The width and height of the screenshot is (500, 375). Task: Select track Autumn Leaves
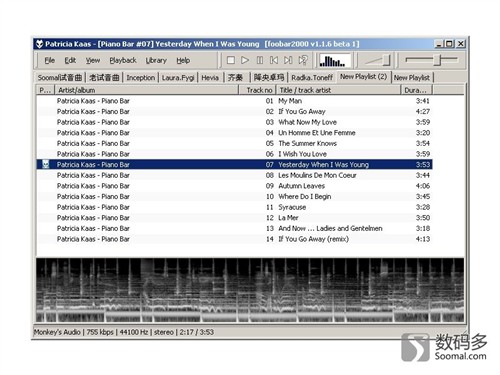(x=234, y=186)
